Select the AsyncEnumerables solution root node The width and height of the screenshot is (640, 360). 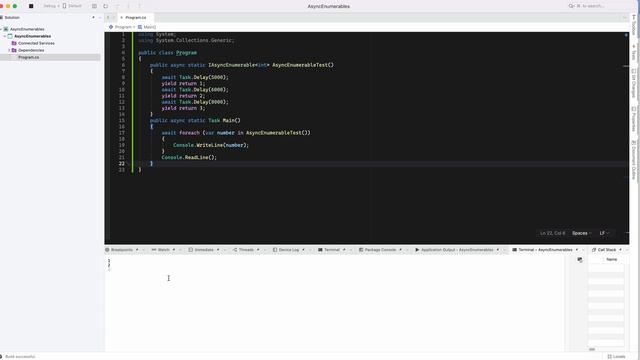27,29
